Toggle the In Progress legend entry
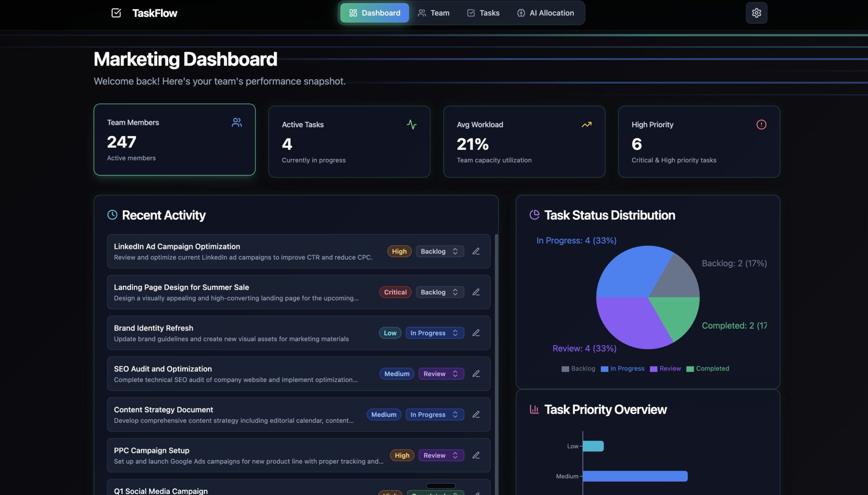Image resolution: width=868 pixels, height=495 pixels. click(x=623, y=369)
